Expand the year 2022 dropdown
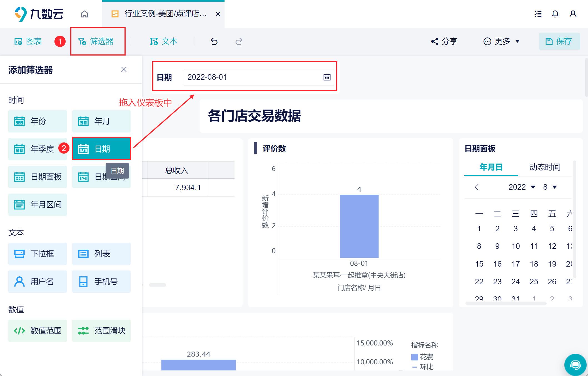 point(522,187)
